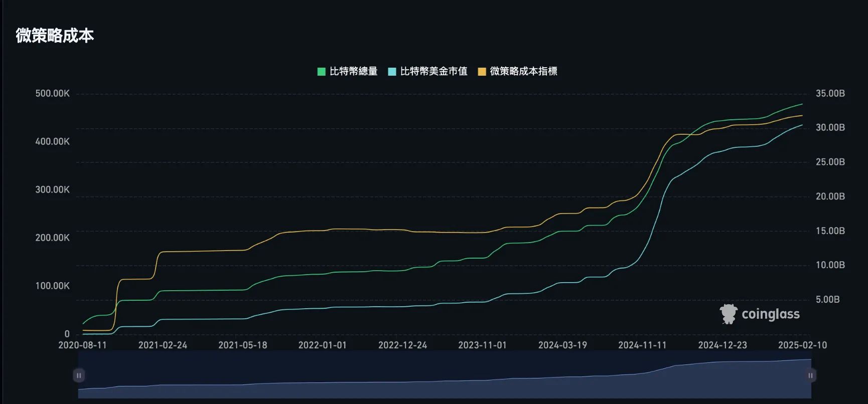The width and height of the screenshot is (868, 404).
Task: Click the 2025-02-10 x-axis date label
Action: click(802, 345)
